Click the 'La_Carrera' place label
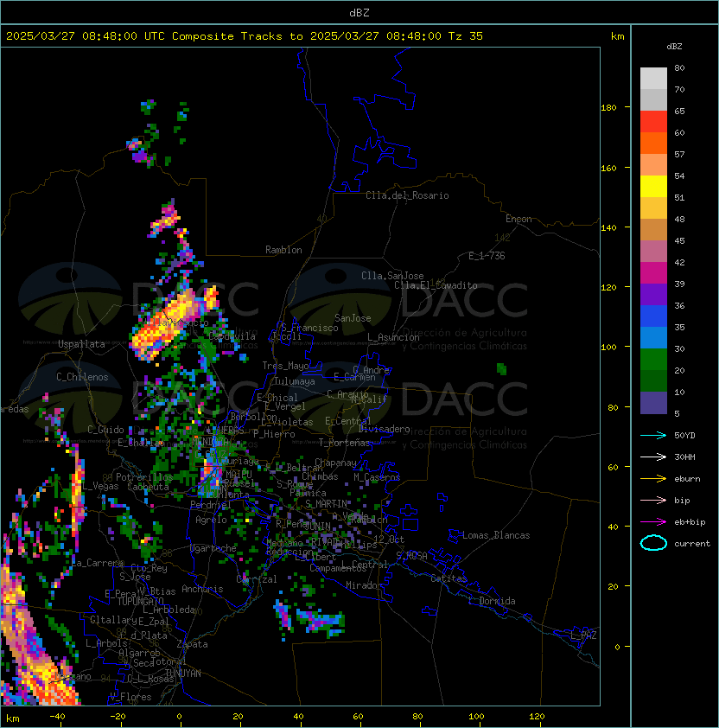The image size is (719, 728). click(x=98, y=563)
